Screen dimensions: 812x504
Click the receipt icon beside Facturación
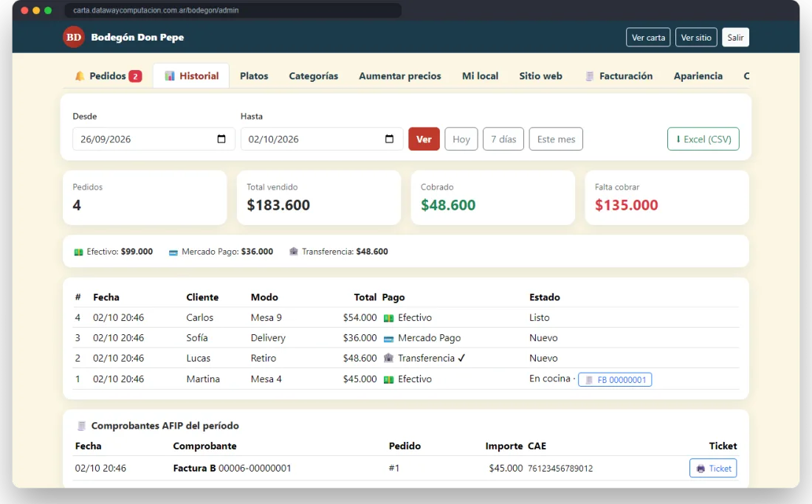point(589,76)
